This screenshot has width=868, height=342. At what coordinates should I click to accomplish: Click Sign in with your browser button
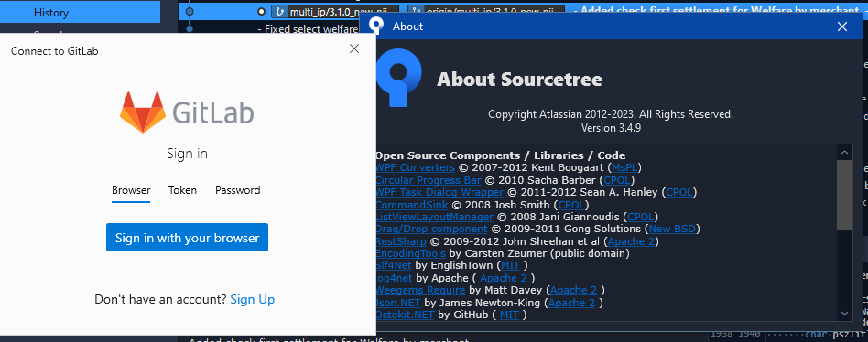tap(187, 238)
